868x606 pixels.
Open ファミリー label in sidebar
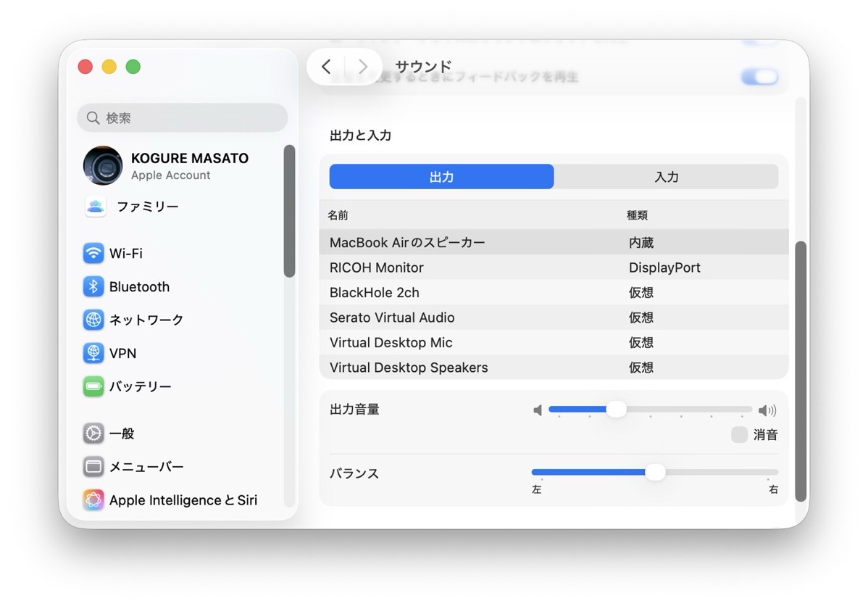147,207
